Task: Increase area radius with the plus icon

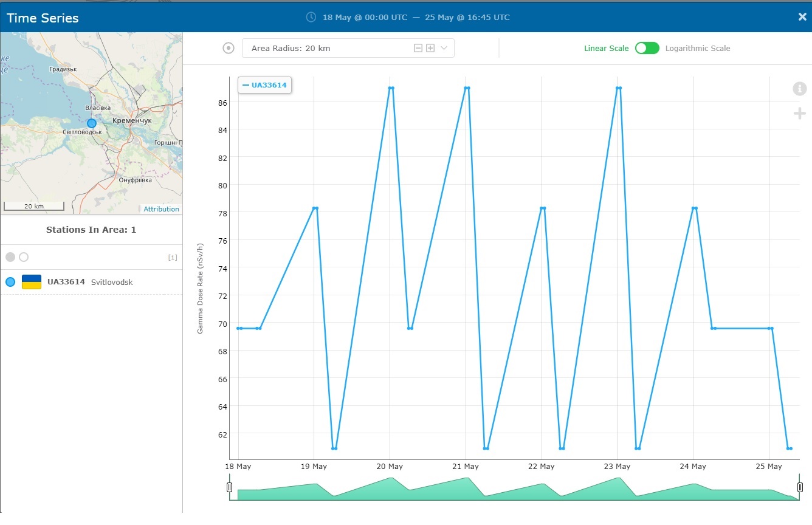Action: pos(430,48)
